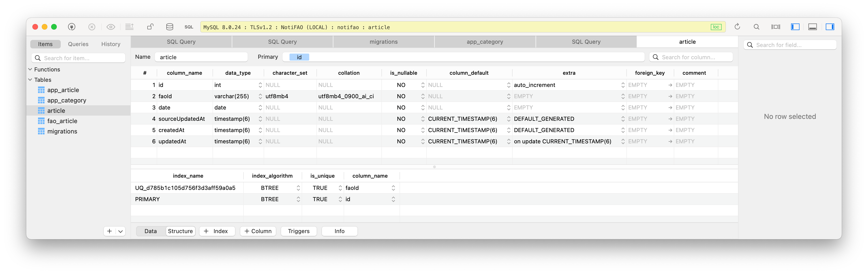Toggle the left sidebar visibility

click(x=795, y=27)
